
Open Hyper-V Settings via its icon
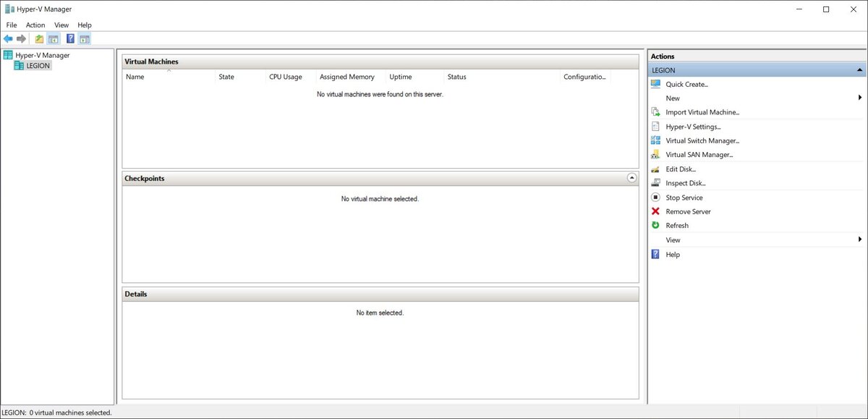coord(655,126)
